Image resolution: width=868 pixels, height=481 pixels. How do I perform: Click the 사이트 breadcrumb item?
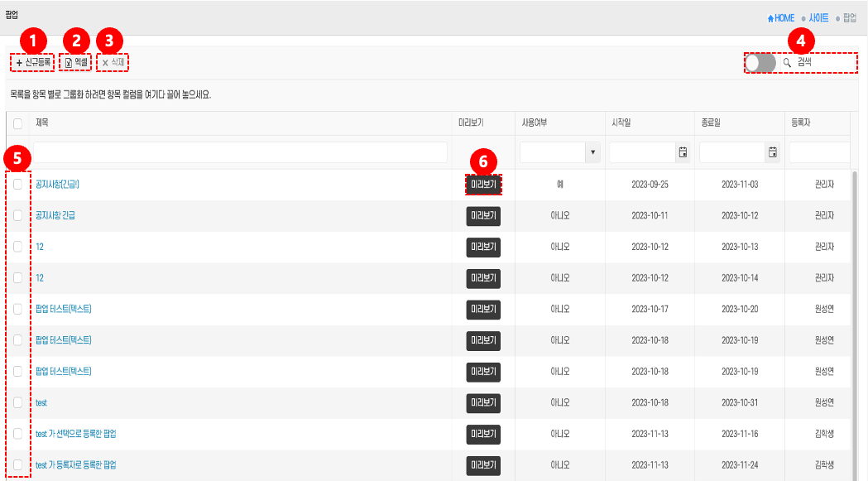coord(818,18)
